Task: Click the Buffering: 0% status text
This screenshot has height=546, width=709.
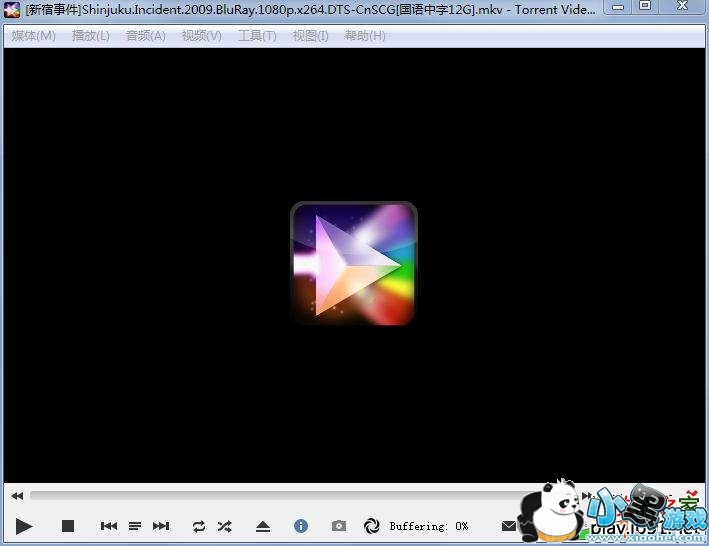Action: click(x=429, y=526)
